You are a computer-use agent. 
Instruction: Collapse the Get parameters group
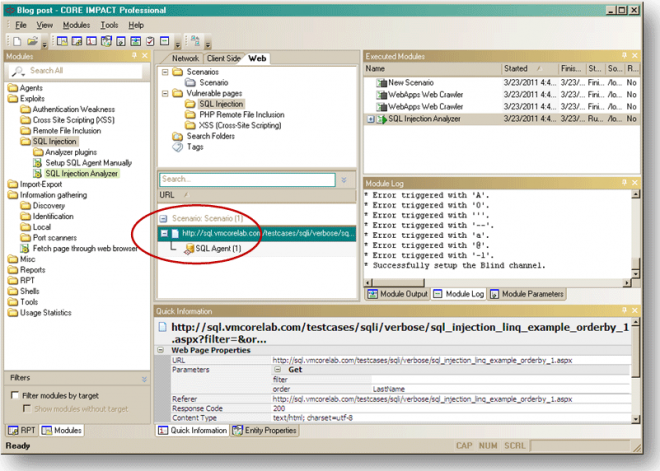pos(277,369)
